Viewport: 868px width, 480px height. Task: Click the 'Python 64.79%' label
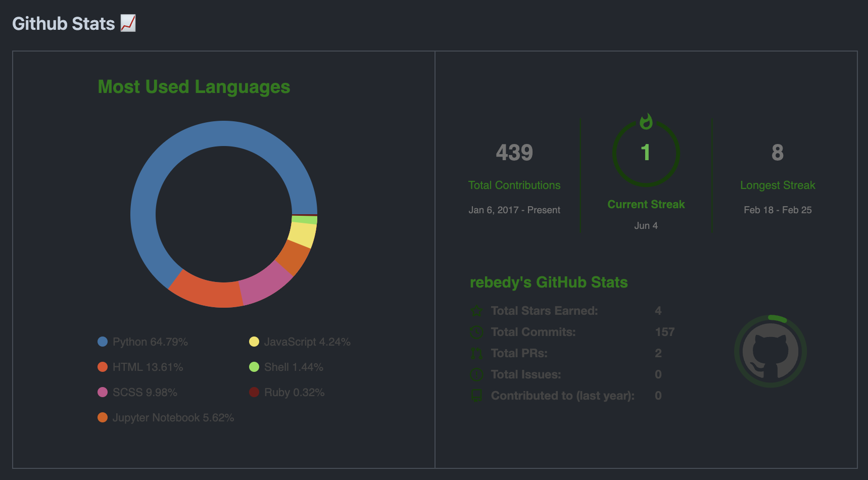click(x=150, y=342)
